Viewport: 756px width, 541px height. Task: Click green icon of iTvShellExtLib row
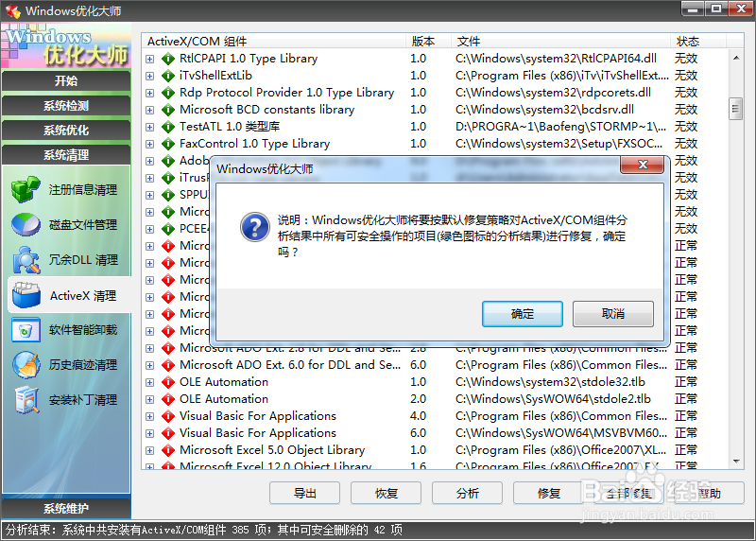(168, 76)
